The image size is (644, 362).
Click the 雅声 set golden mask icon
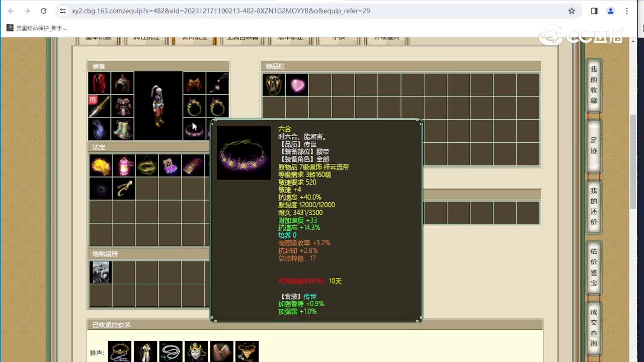196,352
